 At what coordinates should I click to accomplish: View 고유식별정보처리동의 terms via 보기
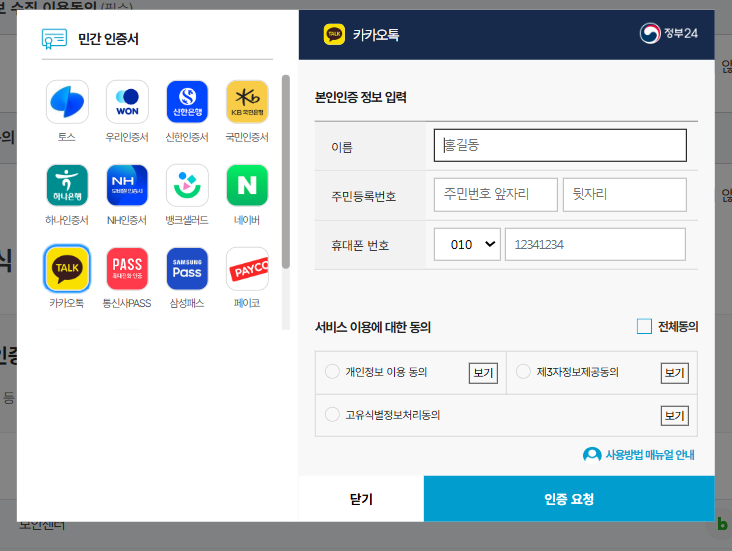click(x=675, y=416)
